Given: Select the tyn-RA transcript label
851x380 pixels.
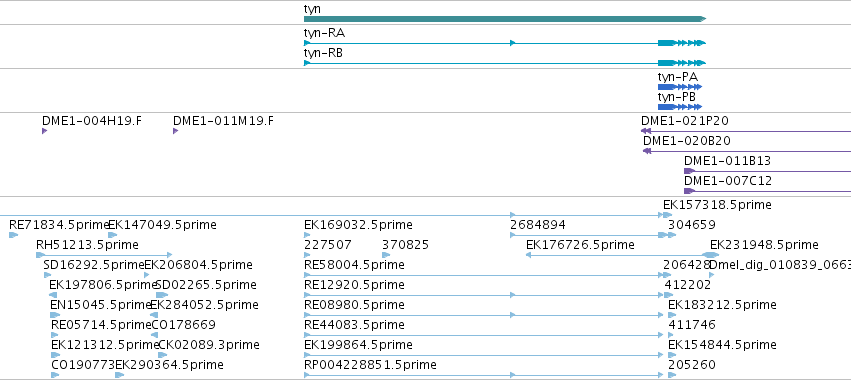Looking at the screenshot, I should click(x=324, y=33).
